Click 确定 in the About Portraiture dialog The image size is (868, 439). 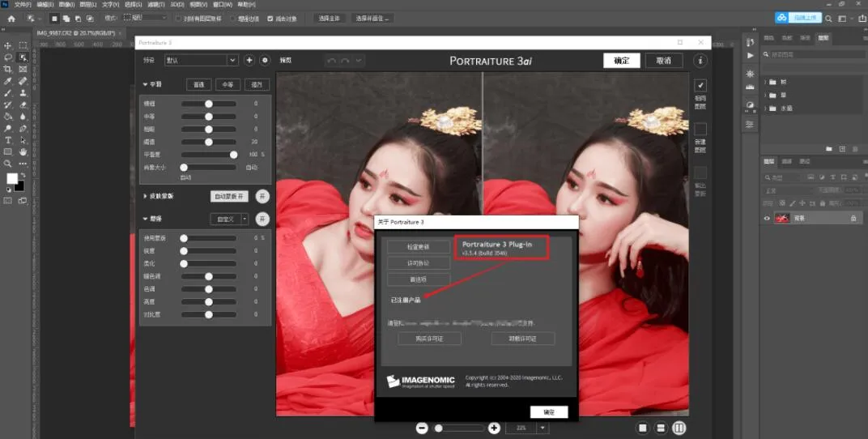(549, 412)
